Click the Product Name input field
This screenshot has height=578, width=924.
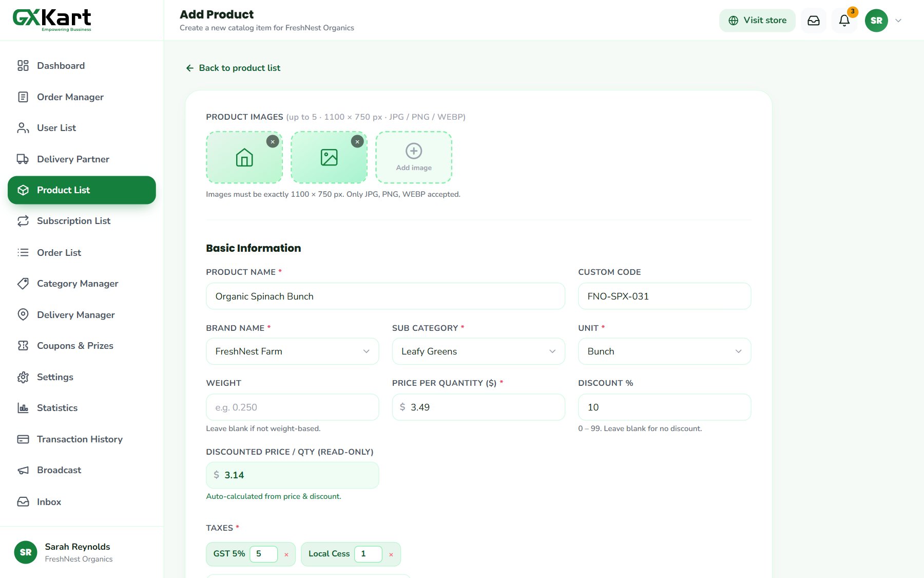tap(386, 296)
